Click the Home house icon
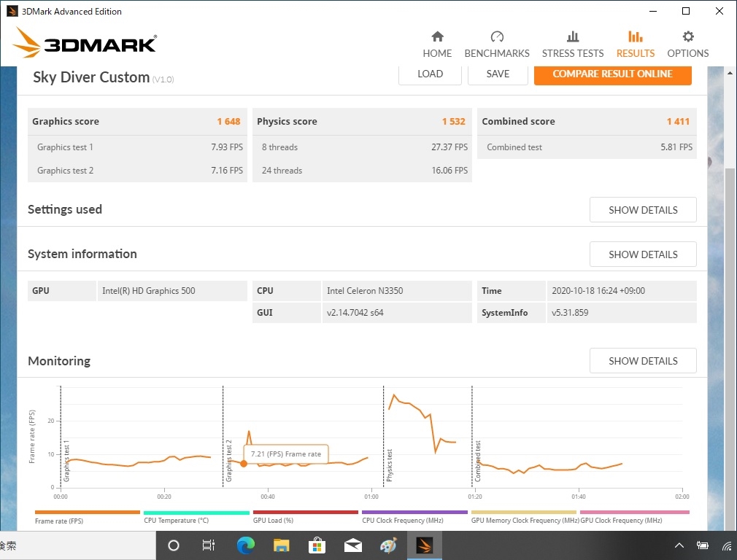Viewport: 737px width, 560px height. 438,36
